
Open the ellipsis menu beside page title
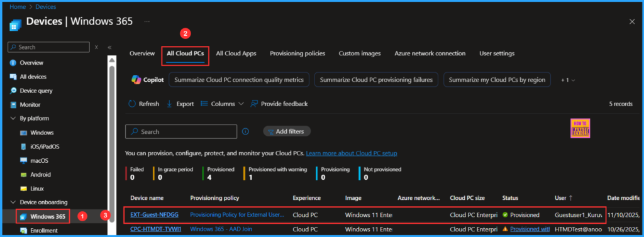tap(147, 21)
